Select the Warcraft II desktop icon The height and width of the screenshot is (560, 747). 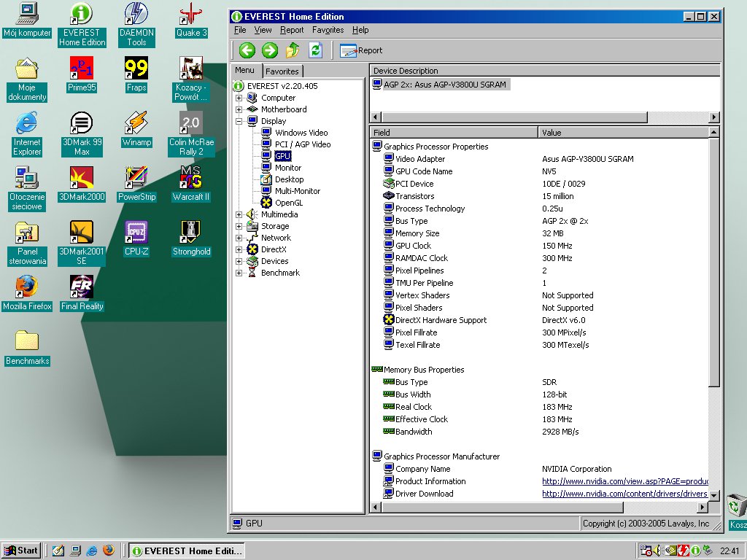pos(191,183)
